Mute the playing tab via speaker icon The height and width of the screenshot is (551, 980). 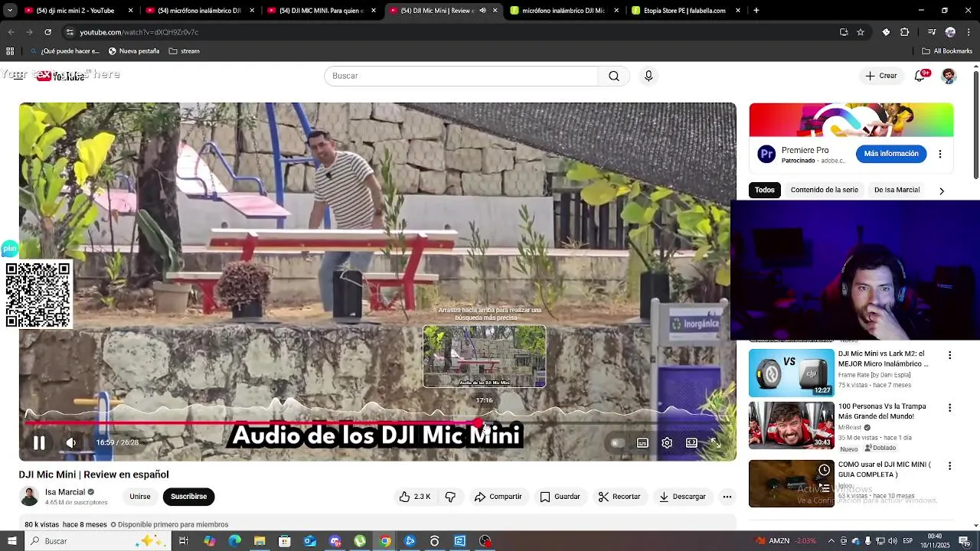pyautogui.click(x=482, y=11)
